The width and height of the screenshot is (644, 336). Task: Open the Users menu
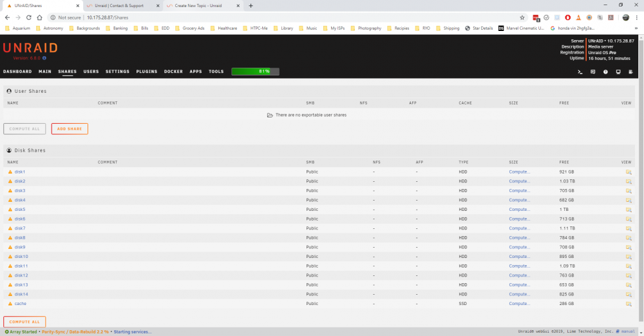(91, 72)
